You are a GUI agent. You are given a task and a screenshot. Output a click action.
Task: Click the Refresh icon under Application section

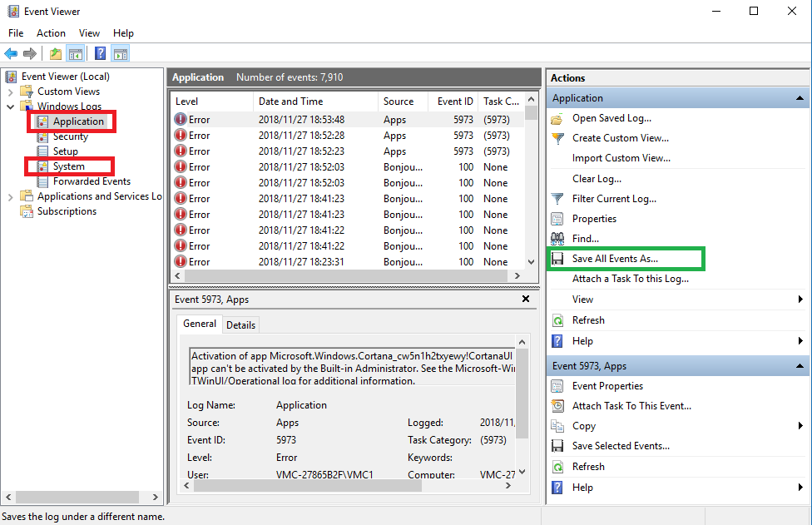tap(557, 320)
